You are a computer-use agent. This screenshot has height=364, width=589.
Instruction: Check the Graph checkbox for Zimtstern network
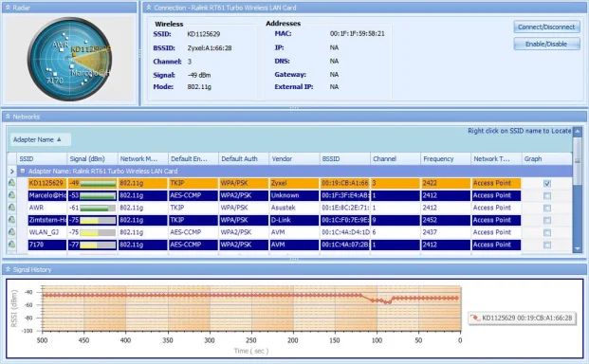click(x=547, y=220)
